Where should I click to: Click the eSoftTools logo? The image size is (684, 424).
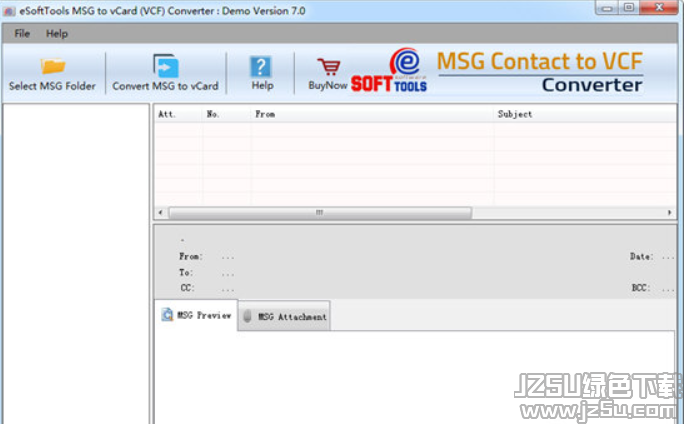(389, 70)
